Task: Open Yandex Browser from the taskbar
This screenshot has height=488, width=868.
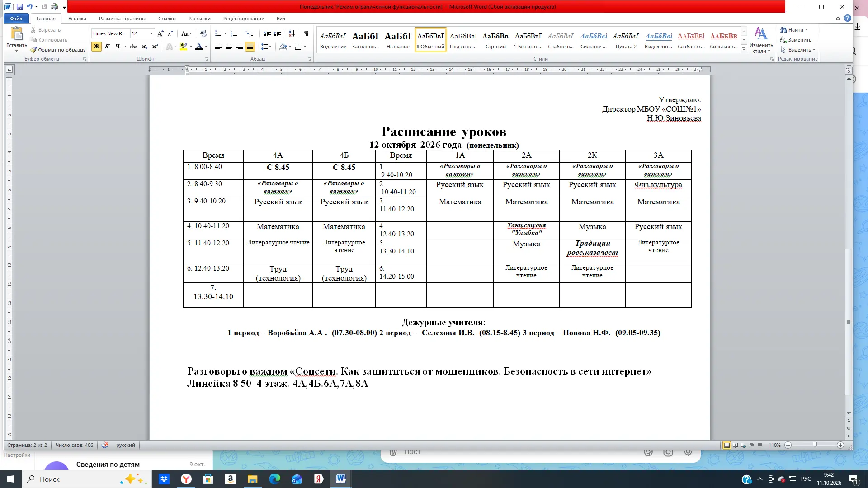Action: 186,479
